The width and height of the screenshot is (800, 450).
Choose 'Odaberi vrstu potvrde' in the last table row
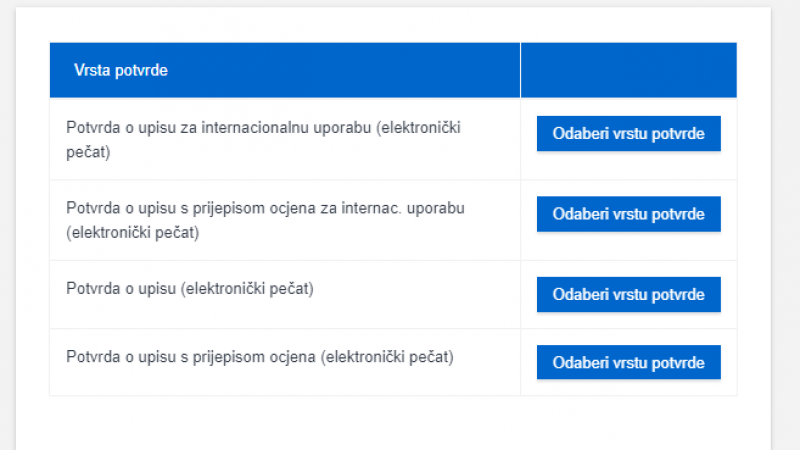628,362
